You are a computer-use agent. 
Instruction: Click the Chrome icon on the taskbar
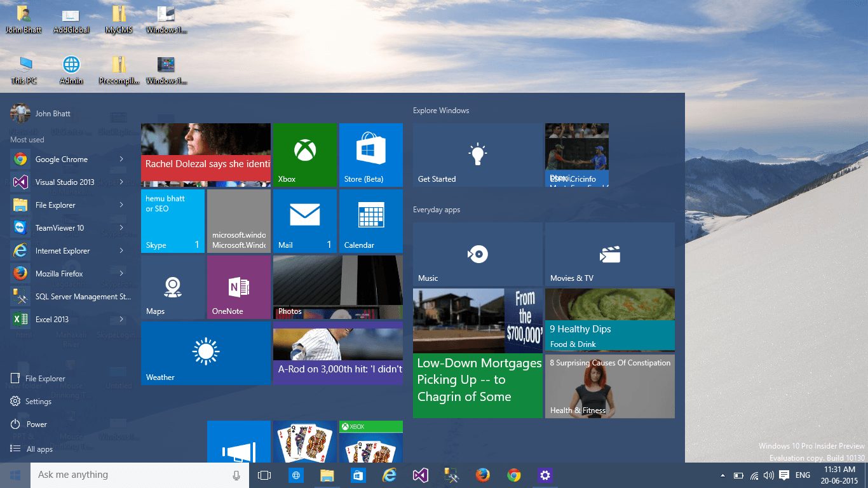click(513, 475)
